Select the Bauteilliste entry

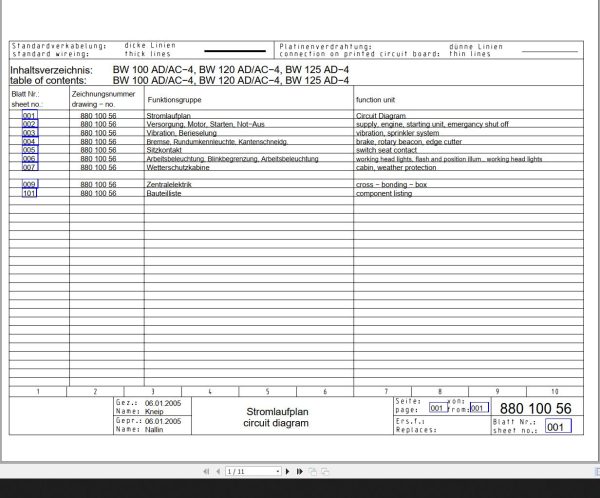coord(164,193)
